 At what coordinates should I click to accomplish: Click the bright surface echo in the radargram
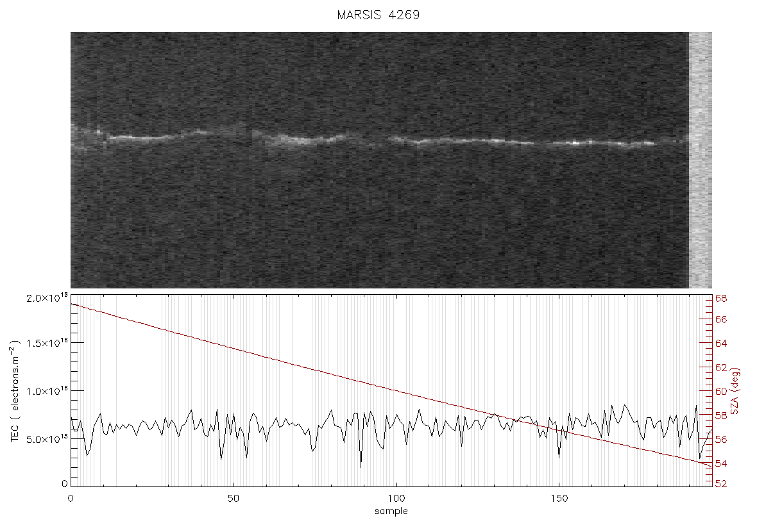click(377, 139)
